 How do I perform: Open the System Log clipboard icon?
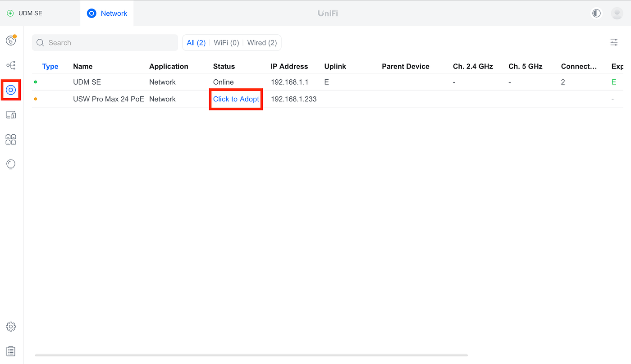[x=11, y=351]
